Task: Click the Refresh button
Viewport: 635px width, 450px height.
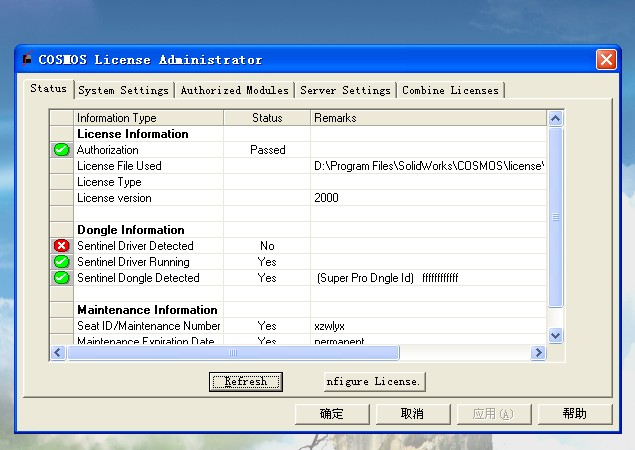Action: pyautogui.click(x=246, y=382)
